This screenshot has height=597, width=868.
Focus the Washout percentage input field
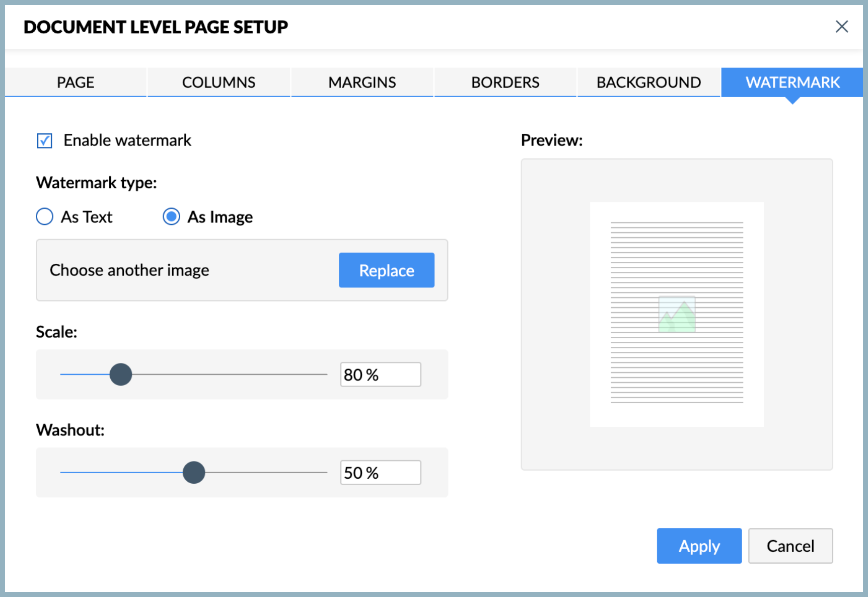click(380, 473)
